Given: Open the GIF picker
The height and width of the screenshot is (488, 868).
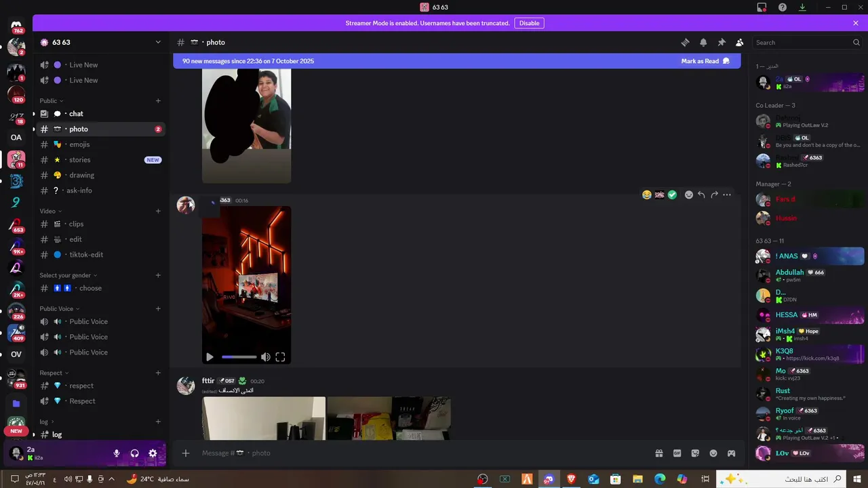Looking at the screenshot, I should click(677, 453).
